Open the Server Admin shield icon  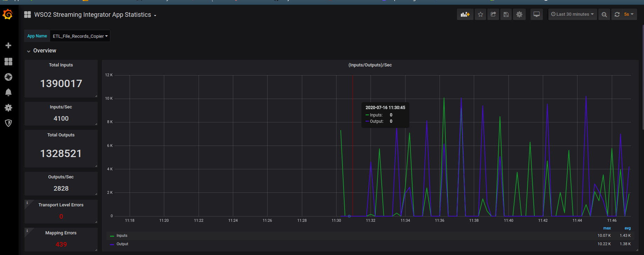[x=8, y=123]
